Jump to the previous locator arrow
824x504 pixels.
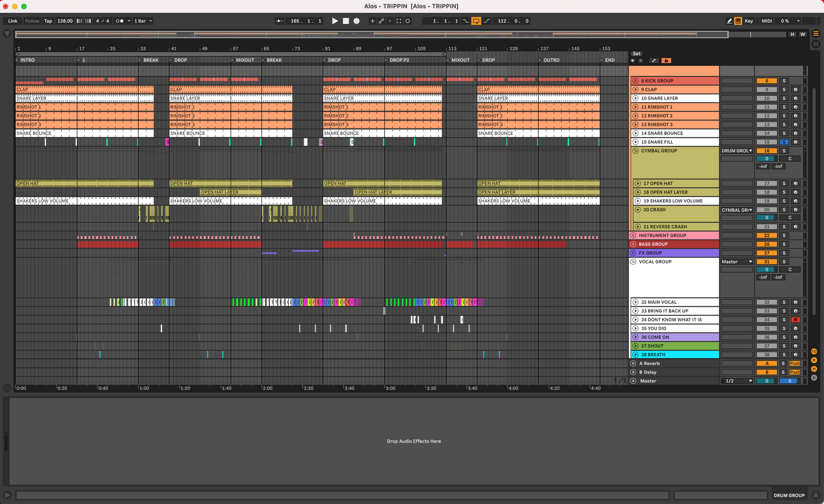tap(633, 60)
